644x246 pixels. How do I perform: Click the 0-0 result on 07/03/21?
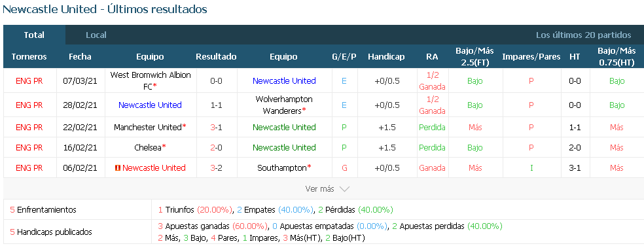216,81
